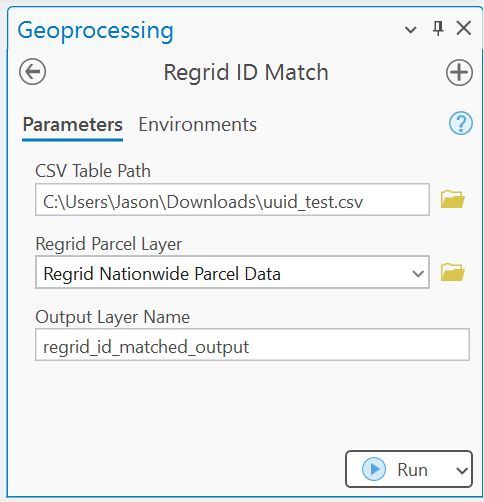Click inside the CSV Table Path field
Viewport: 484px width, 502px height.
[232, 200]
